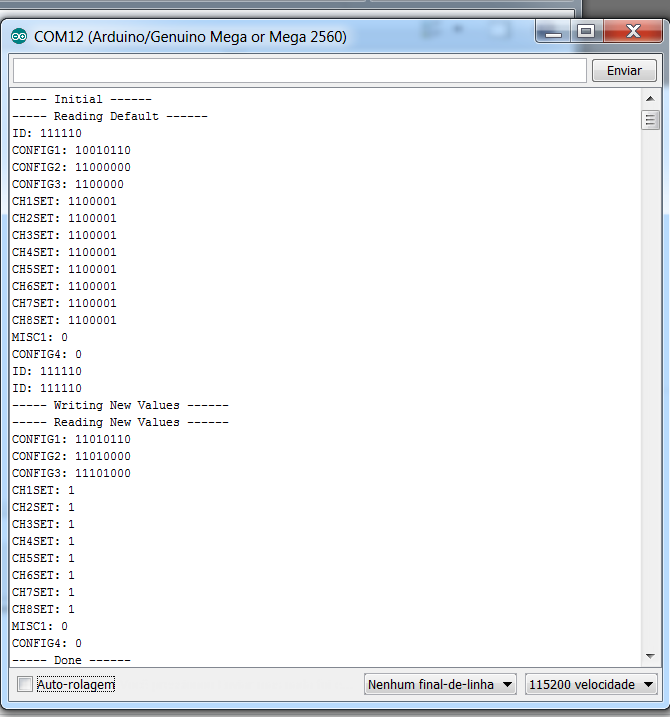The height and width of the screenshot is (717, 670).
Task: Click the 'Reading New Values' header line
Action: click(120, 422)
